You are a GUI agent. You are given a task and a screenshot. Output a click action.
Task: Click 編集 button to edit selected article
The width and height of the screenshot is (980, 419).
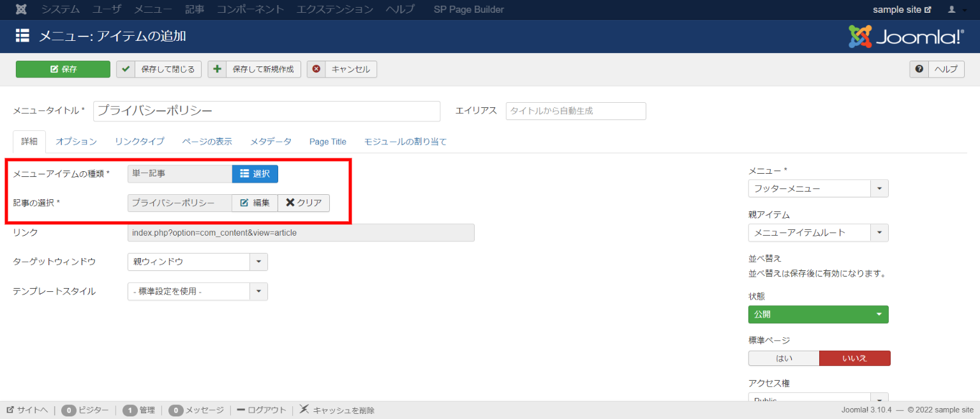[255, 202]
